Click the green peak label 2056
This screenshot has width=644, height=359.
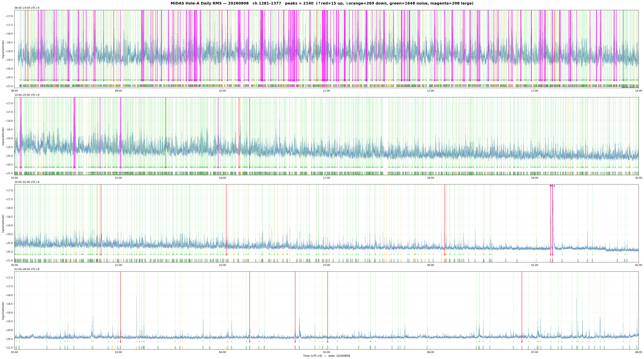point(506,260)
